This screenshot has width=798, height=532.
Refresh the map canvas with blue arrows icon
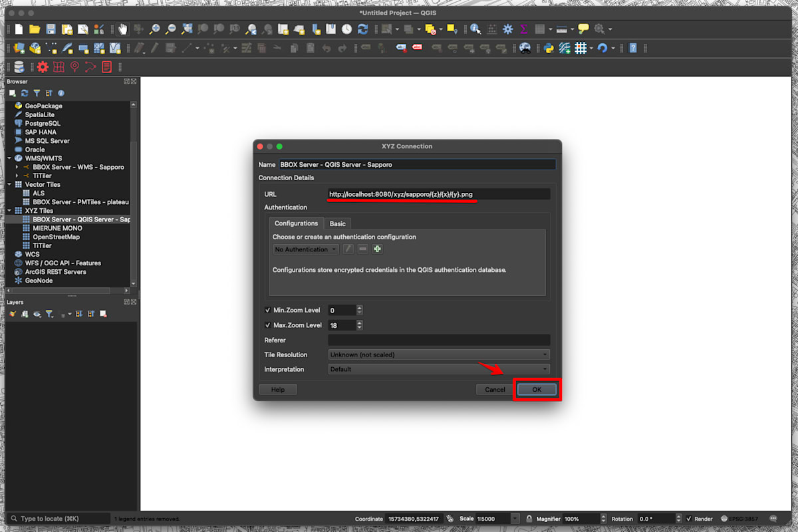pyautogui.click(x=362, y=29)
